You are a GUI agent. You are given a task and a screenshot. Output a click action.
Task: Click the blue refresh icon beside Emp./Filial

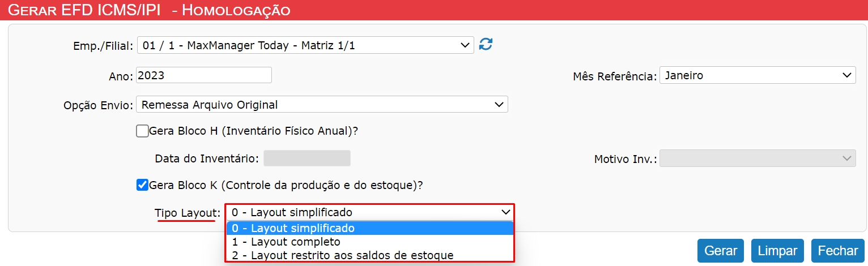coord(486,44)
